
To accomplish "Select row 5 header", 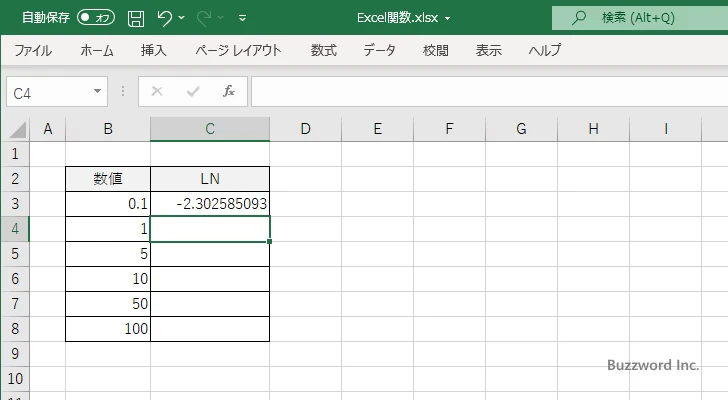I will 15,254.
